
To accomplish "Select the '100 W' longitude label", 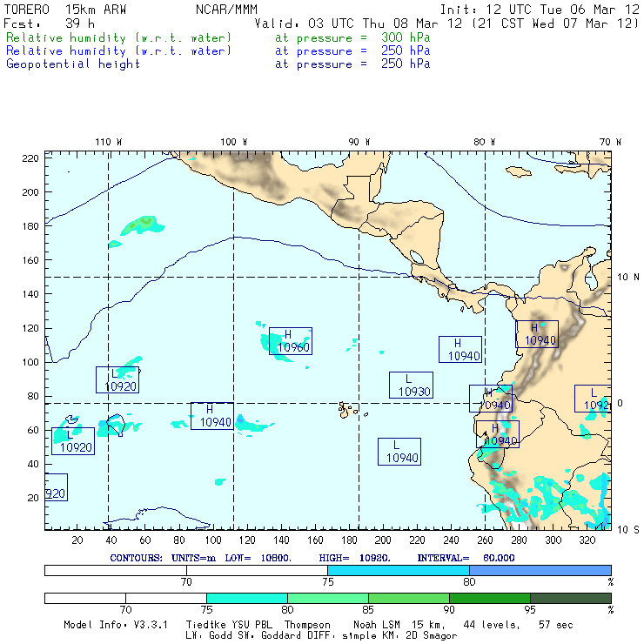I will 234,142.
